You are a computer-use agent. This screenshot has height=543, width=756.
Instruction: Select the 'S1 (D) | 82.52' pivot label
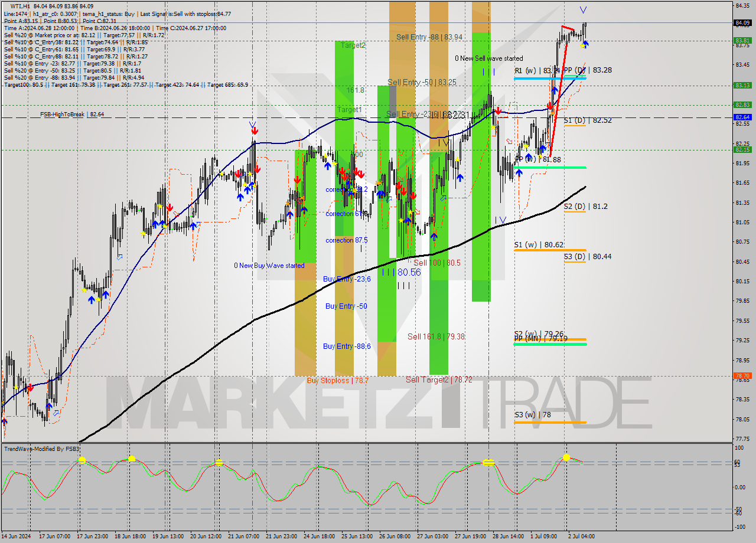click(588, 120)
